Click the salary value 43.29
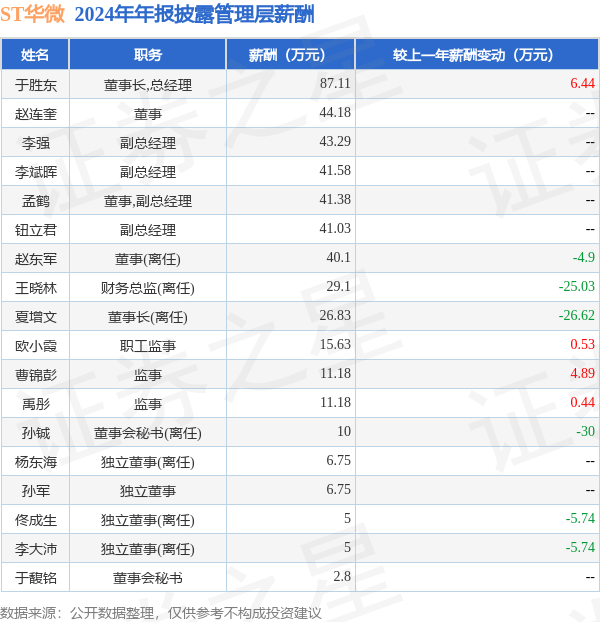This screenshot has height=622, width=600. coord(335,141)
